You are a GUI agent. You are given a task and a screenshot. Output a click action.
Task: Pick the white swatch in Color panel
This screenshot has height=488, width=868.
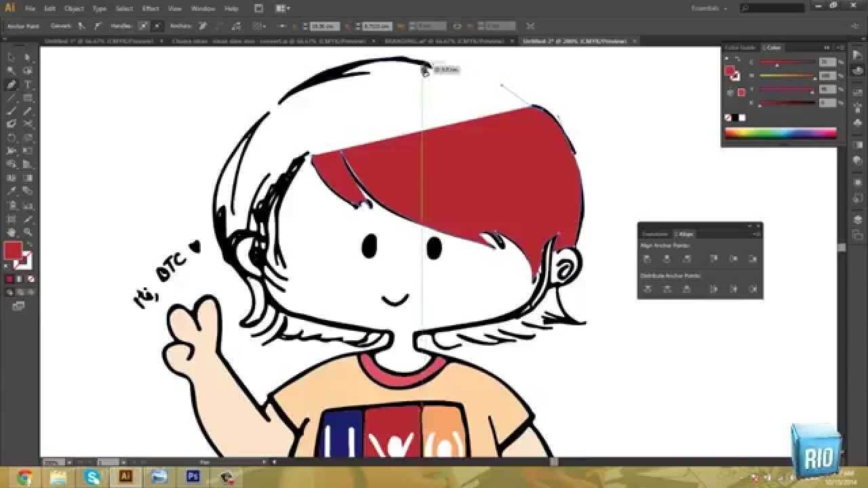click(x=743, y=117)
